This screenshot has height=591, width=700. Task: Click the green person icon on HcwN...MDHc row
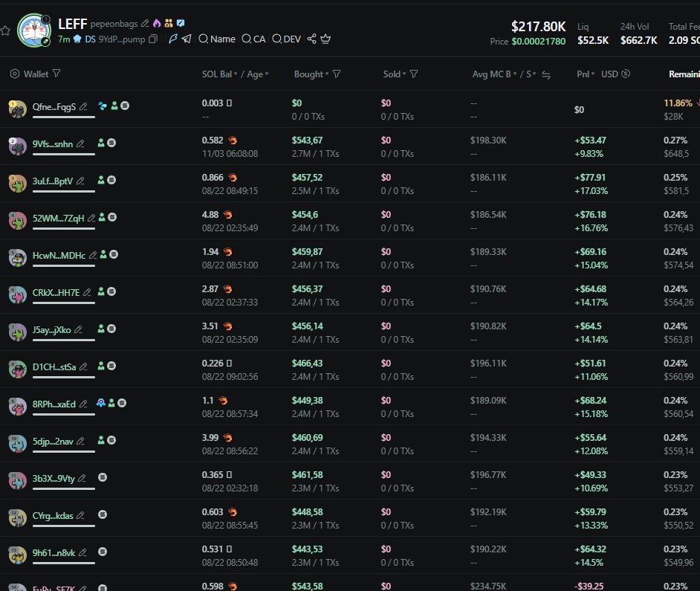(103, 254)
